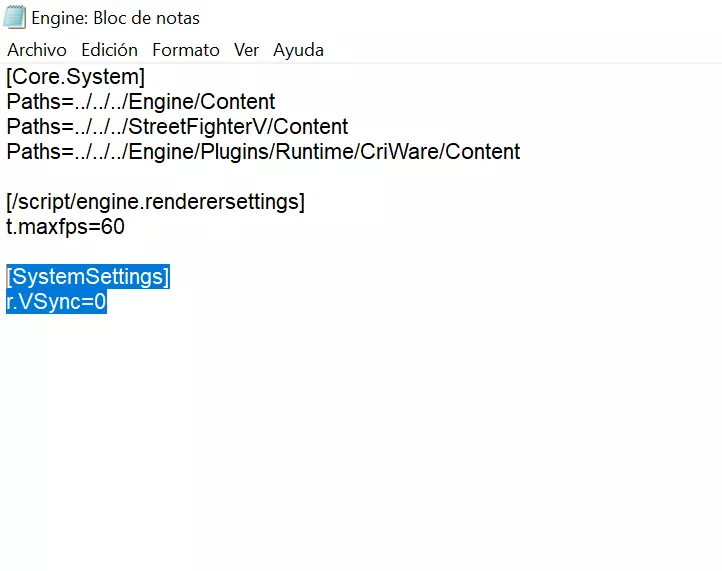Open the Edición menu
Image resolution: width=722 pixels, height=571 pixels.
coord(109,50)
